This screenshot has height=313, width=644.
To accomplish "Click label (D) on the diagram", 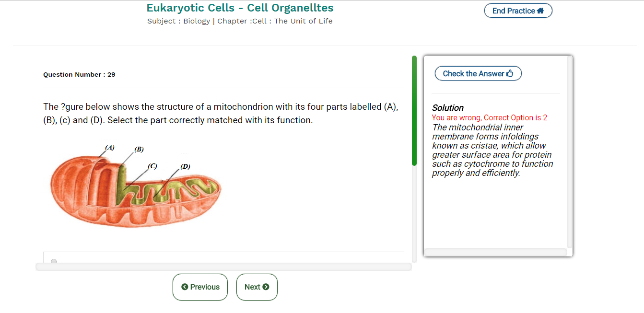I will [x=185, y=166].
